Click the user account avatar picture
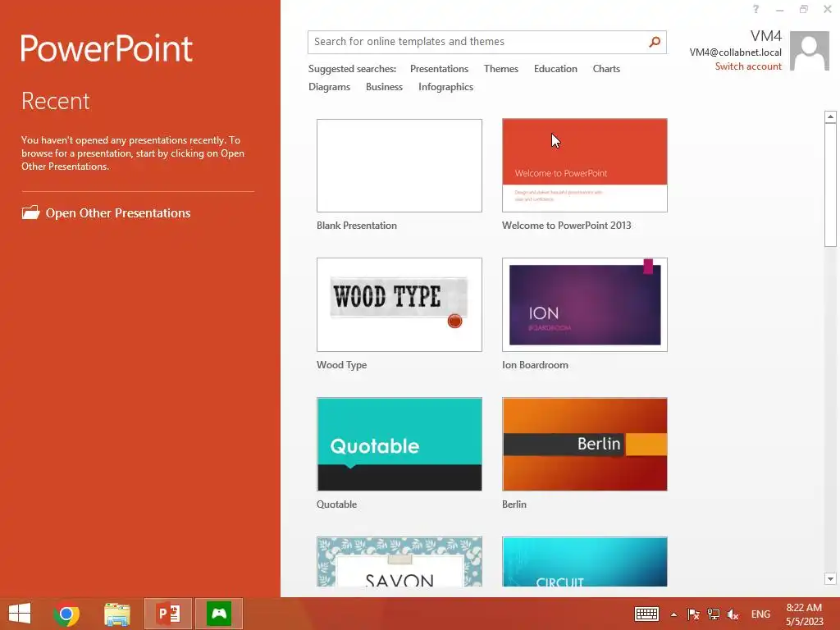The image size is (840, 630). pyautogui.click(x=810, y=51)
